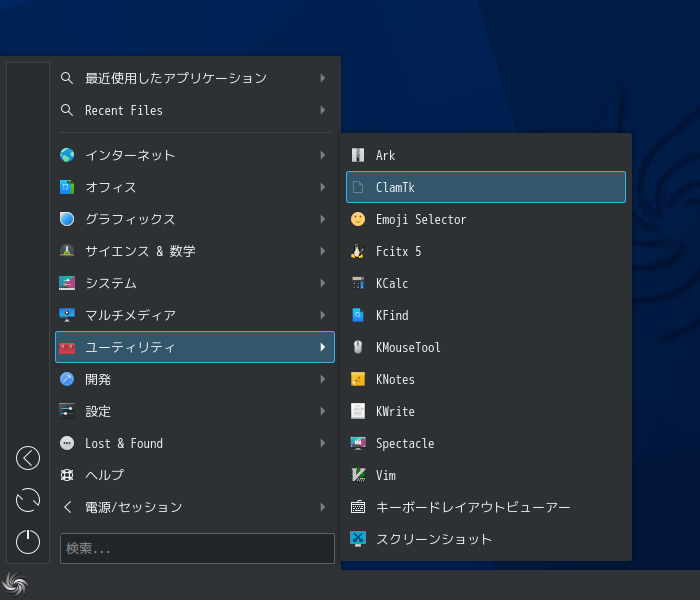
Task: Click the ユーティリティ submenu arrow
Action: [323, 347]
